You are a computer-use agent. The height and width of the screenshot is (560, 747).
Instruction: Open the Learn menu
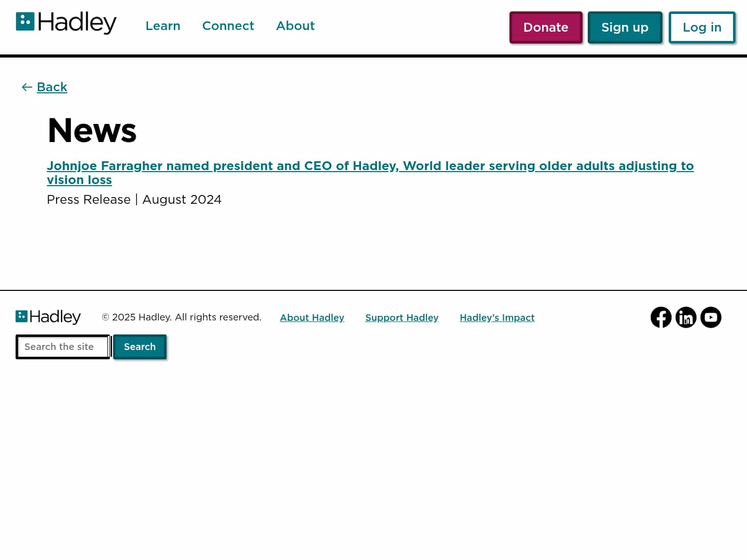[x=163, y=26]
